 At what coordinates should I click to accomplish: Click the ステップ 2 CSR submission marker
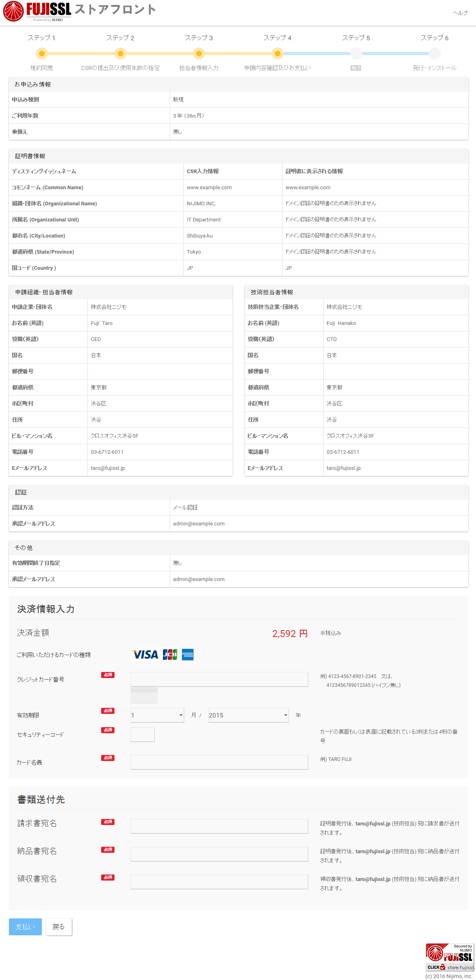(x=120, y=53)
